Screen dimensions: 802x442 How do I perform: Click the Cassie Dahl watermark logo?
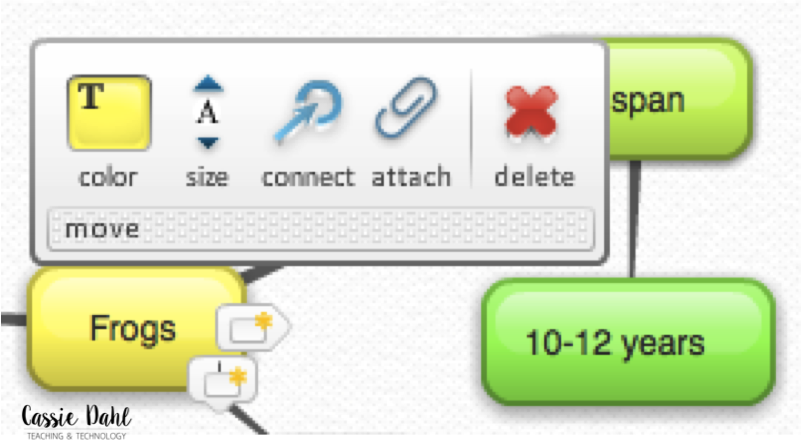76,422
